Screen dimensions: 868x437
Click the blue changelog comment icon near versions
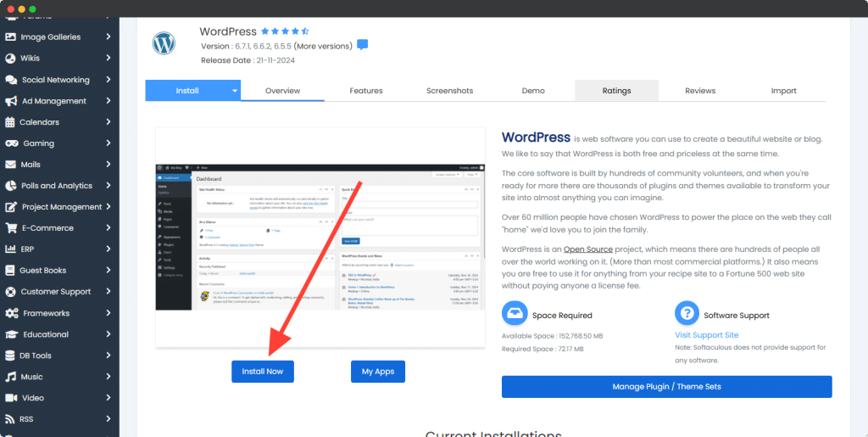(363, 46)
